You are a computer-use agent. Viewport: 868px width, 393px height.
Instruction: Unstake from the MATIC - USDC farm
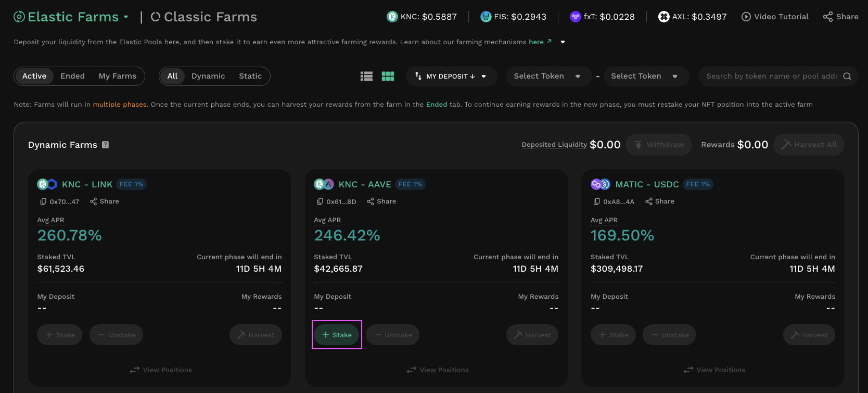coord(670,335)
